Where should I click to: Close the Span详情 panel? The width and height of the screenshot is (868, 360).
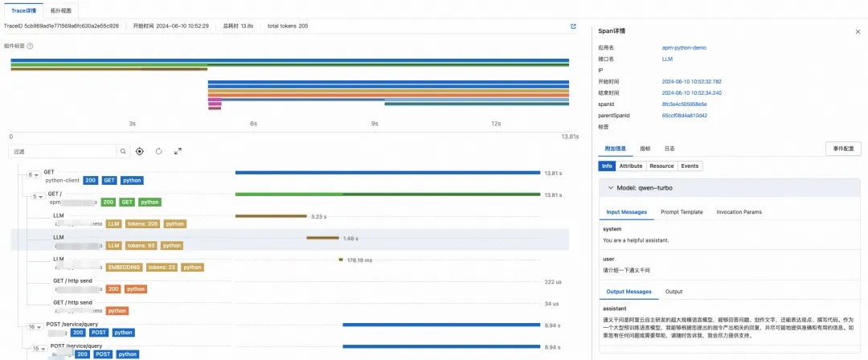pos(858,31)
